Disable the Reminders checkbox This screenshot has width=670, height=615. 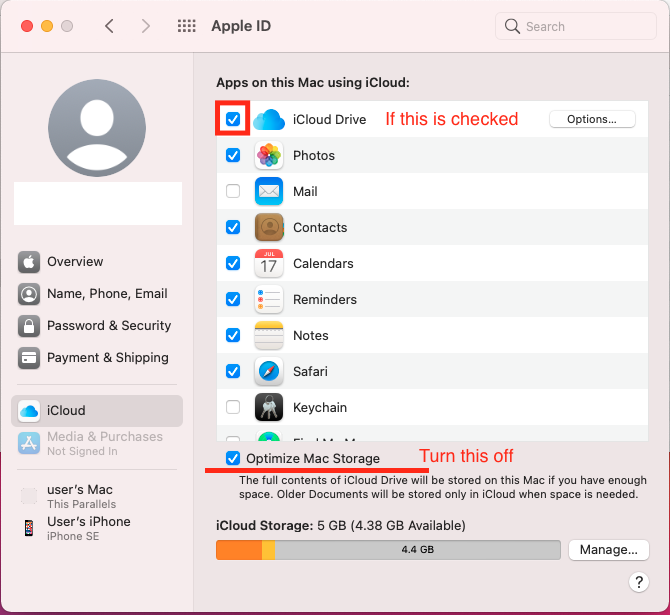(233, 299)
